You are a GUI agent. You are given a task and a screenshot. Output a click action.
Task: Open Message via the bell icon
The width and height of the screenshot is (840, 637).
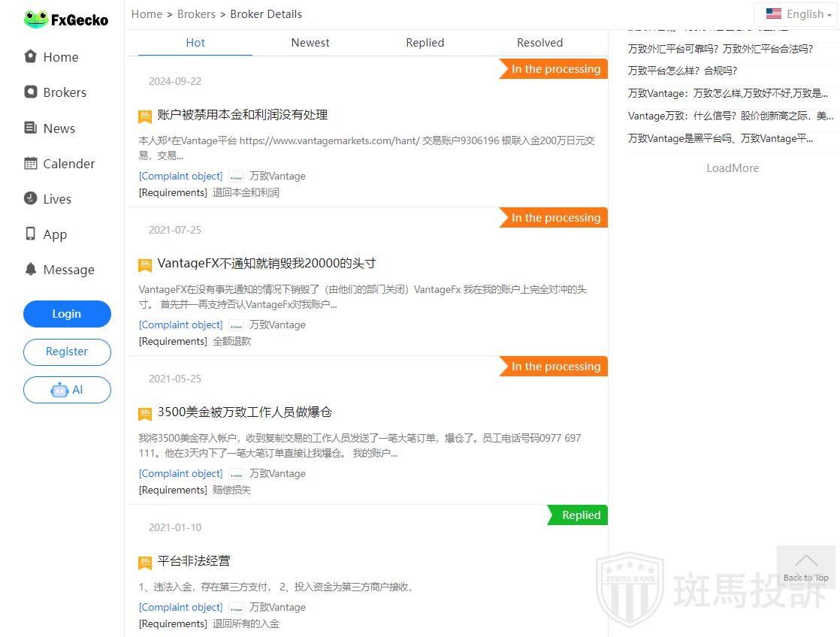point(31,269)
